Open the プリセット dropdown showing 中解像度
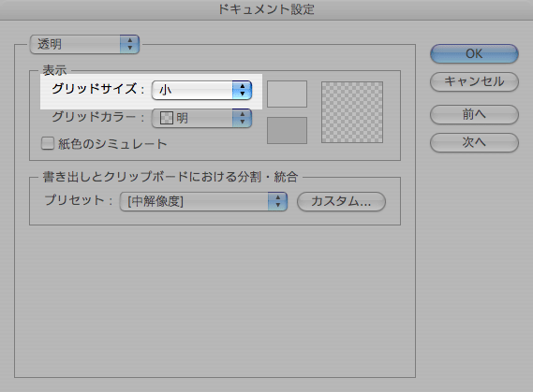The height and width of the screenshot is (392, 533). (x=203, y=201)
